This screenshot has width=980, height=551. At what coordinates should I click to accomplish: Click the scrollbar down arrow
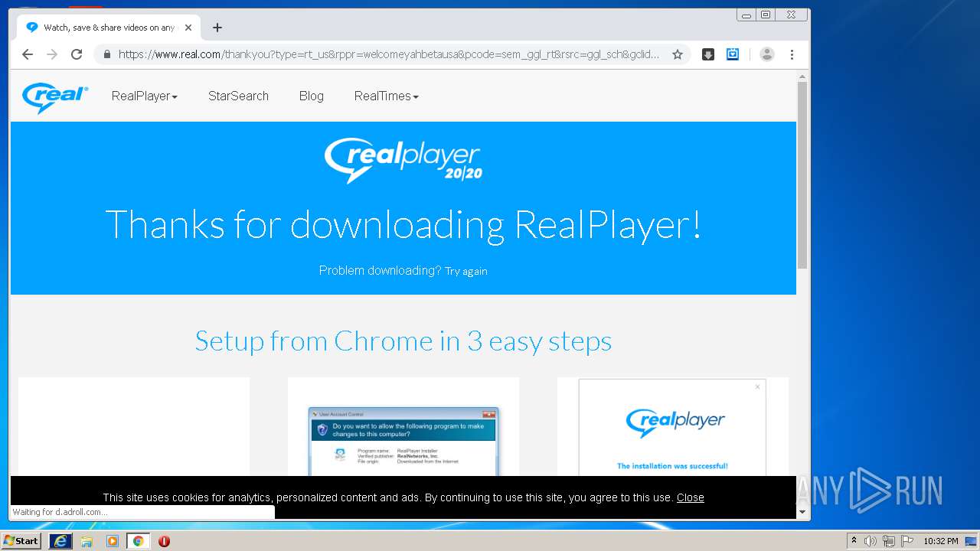pos(802,512)
